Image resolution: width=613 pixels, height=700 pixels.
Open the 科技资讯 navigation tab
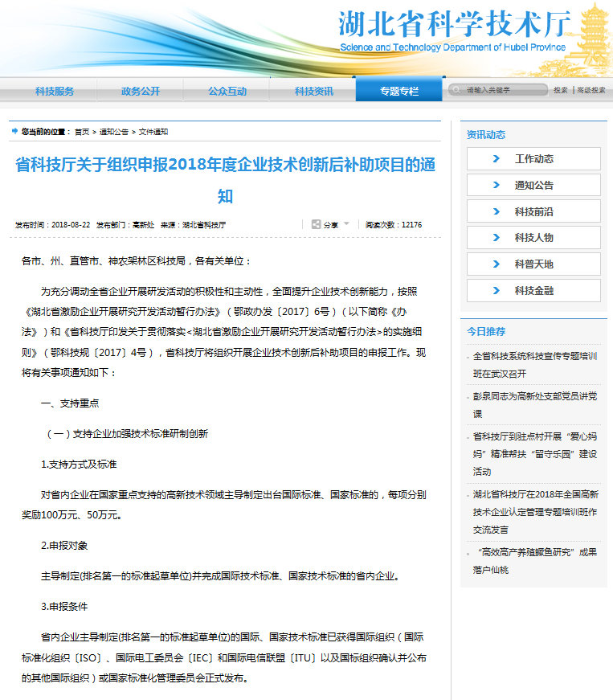tap(313, 91)
